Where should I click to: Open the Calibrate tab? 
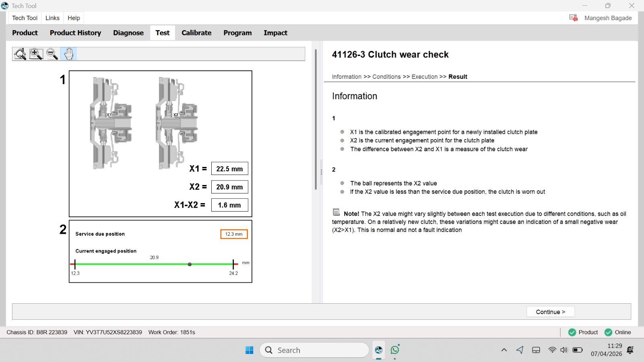[x=196, y=33]
